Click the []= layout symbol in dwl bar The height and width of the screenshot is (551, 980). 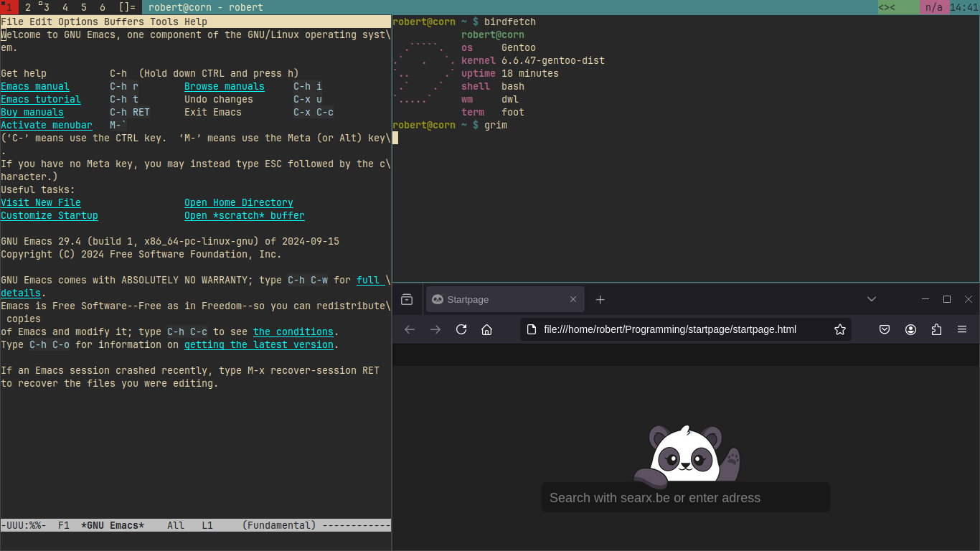point(127,7)
